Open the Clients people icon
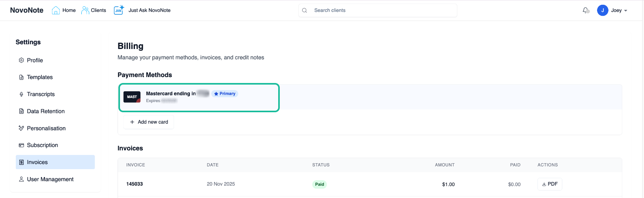The width and height of the screenshot is (644, 198). tap(85, 10)
